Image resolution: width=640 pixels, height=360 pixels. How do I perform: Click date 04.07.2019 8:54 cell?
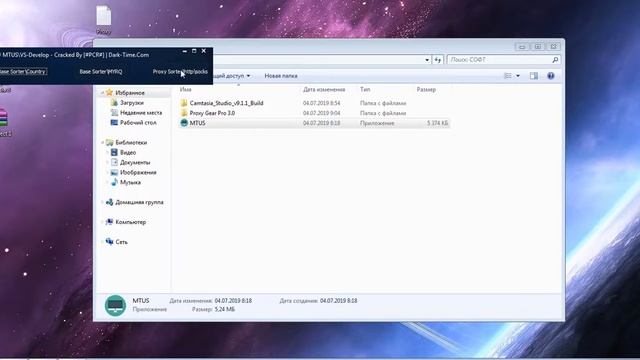click(321, 103)
